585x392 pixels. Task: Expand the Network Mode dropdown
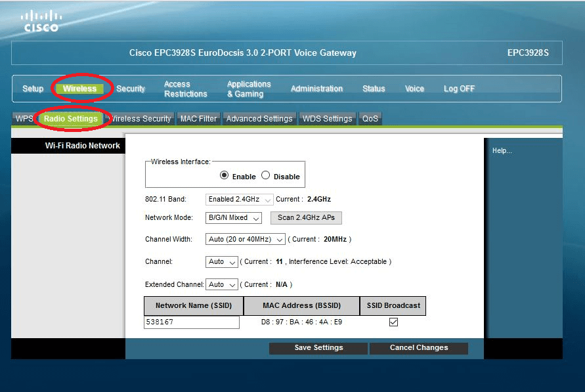pyautogui.click(x=233, y=217)
